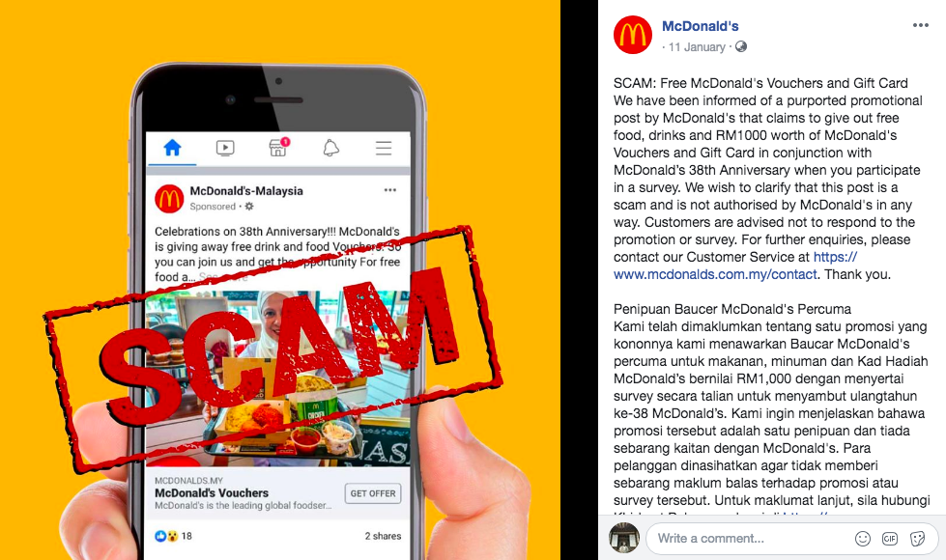946x560 pixels.
Task: Click the GET OFFER button
Action: [373, 493]
